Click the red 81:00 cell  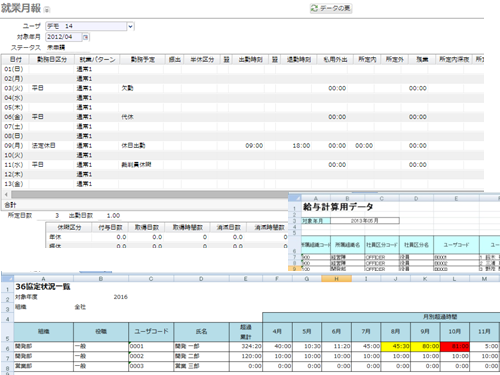[455, 346]
